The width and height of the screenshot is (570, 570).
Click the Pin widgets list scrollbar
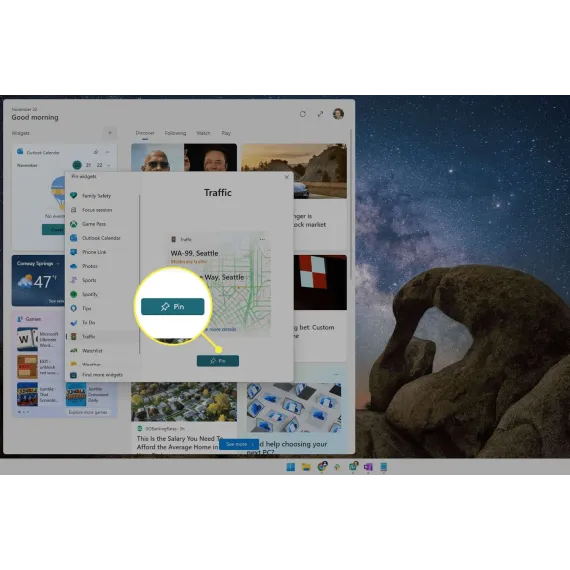140,274
